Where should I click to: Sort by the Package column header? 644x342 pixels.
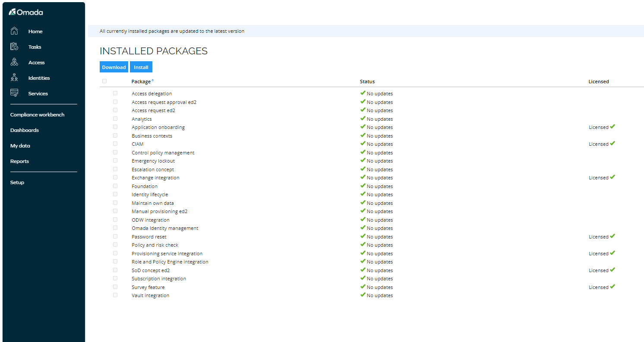(x=141, y=82)
